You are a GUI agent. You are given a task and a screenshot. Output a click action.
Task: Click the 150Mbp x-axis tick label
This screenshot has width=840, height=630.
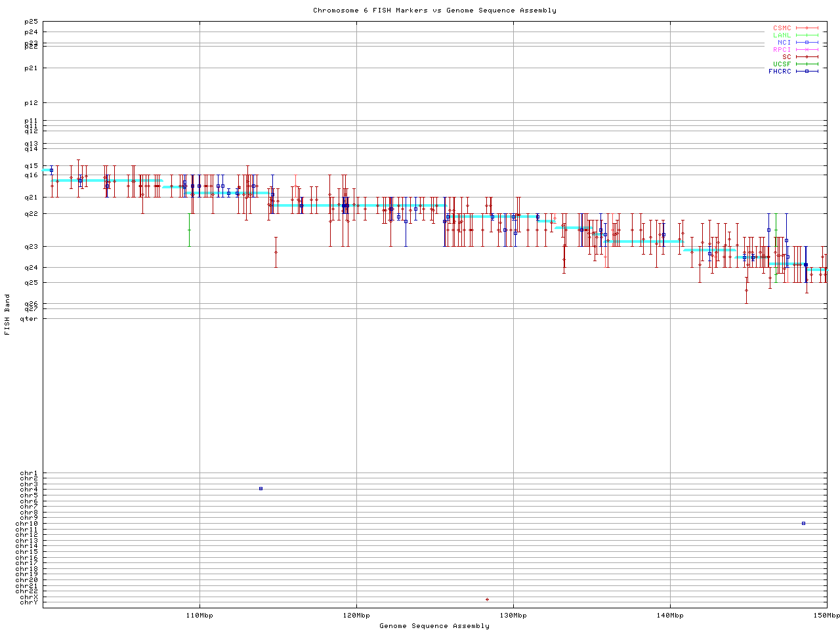(x=827, y=616)
